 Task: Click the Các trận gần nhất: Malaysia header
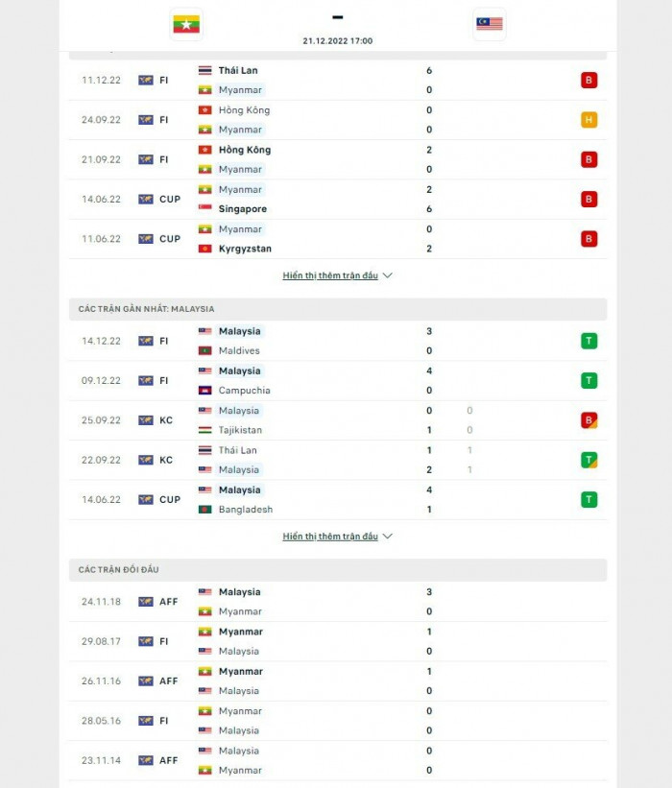tap(147, 309)
